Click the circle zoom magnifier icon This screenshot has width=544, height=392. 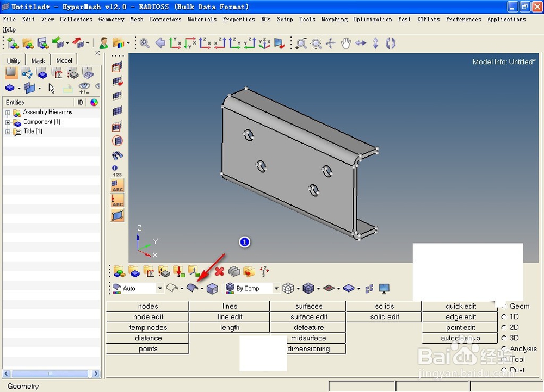[316, 43]
